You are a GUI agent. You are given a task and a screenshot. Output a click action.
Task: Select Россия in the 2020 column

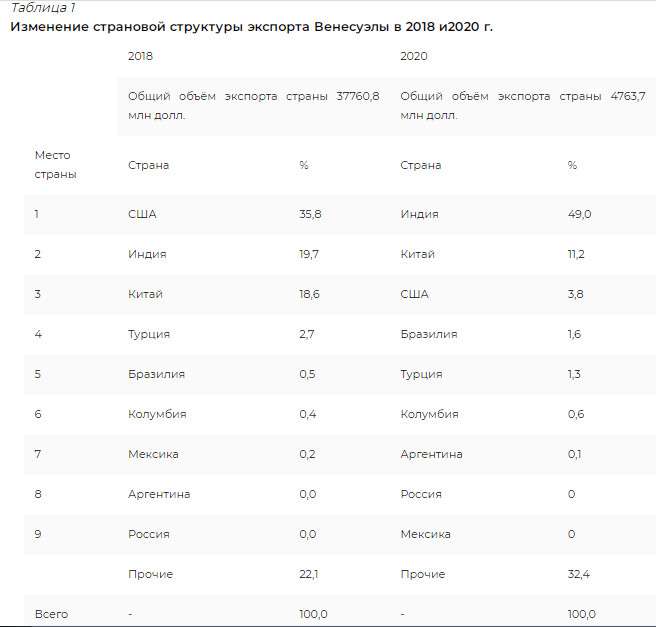click(x=421, y=494)
